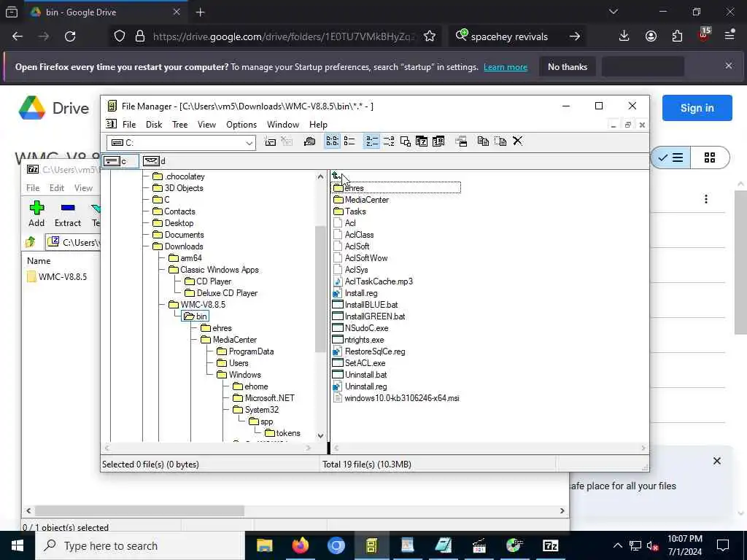Open the three-dot more actions menu in Drive
The height and width of the screenshot is (560, 747).
point(706,199)
